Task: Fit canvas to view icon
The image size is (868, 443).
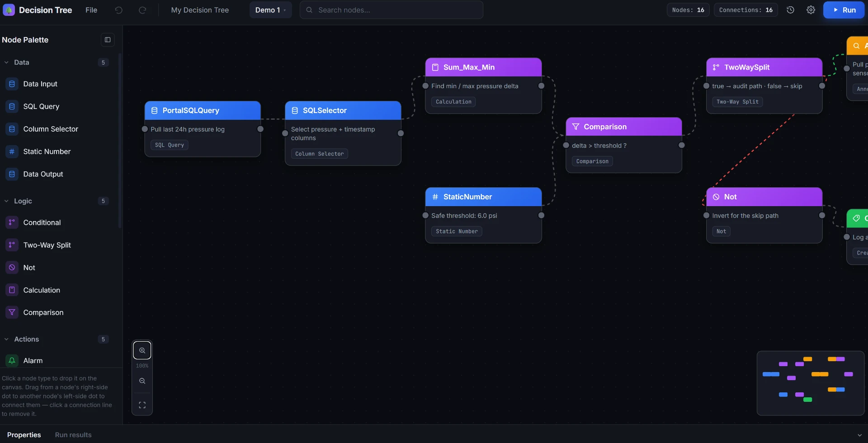Action: click(x=142, y=405)
